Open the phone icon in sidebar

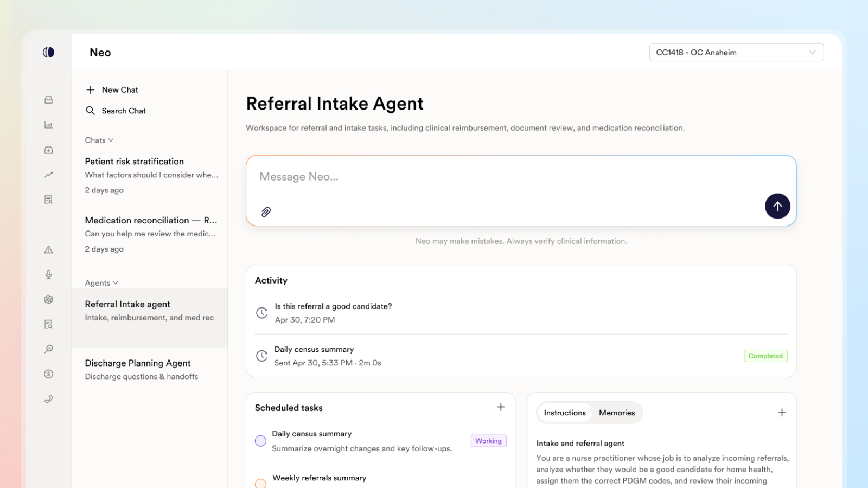[x=49, y=399]
